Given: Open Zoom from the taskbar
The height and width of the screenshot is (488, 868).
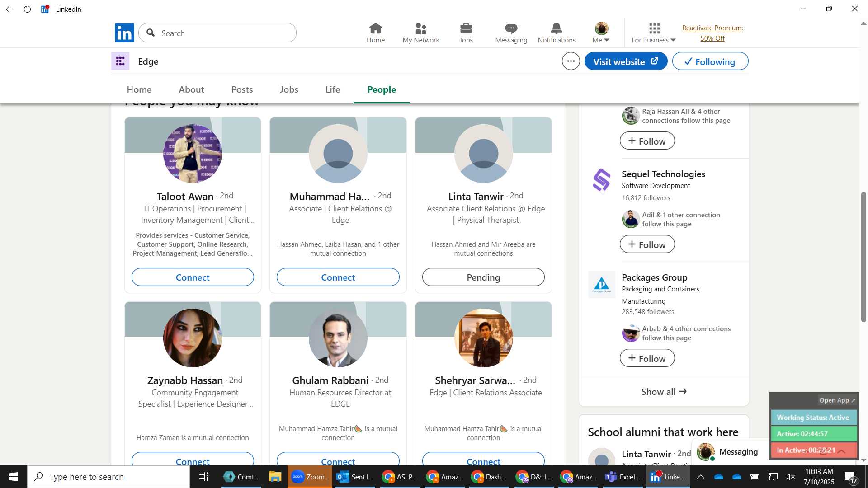Looking at the screenshot, I should click(310, 477).
